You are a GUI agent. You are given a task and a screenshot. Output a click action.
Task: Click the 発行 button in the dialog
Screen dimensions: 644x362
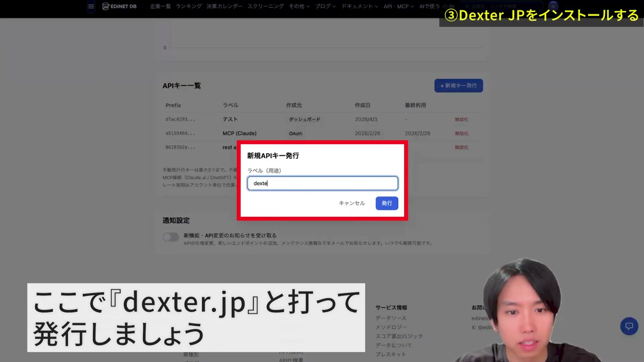coord(387,203)
